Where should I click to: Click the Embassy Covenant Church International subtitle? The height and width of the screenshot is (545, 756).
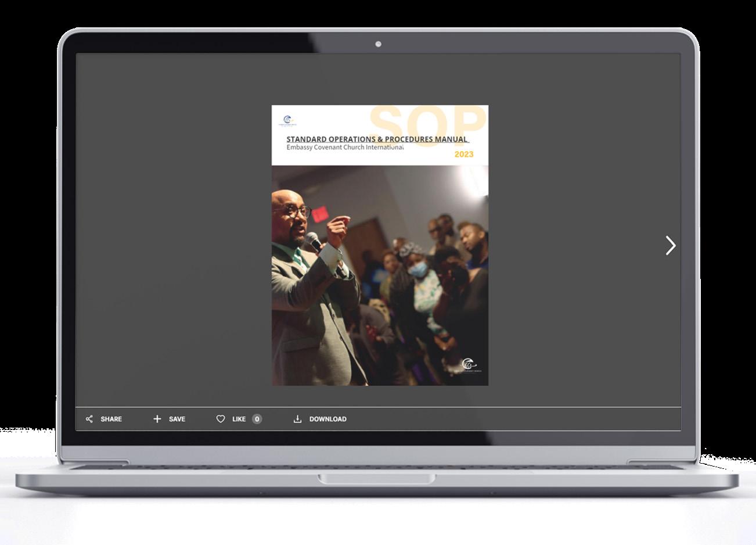[345, 148]
